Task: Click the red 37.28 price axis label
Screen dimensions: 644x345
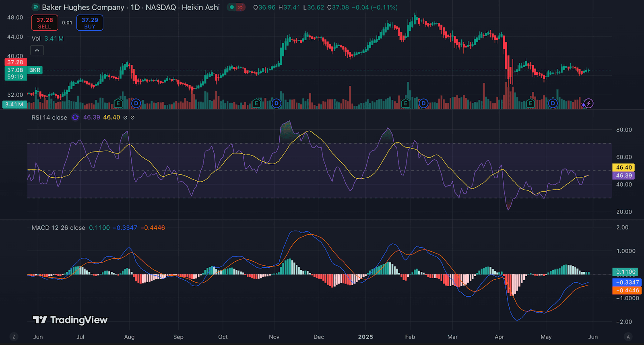Action: tap(16, 62)
